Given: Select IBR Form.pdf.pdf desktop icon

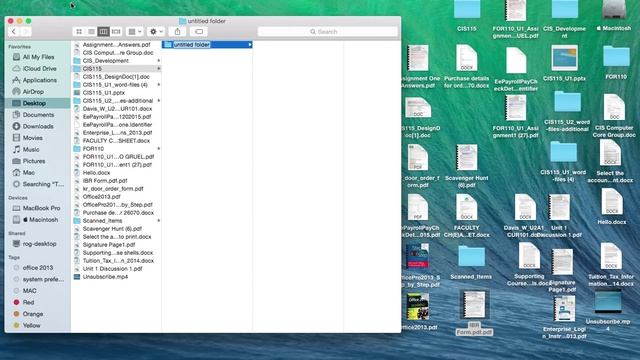Looking at the screenshot, I should 474,305.
